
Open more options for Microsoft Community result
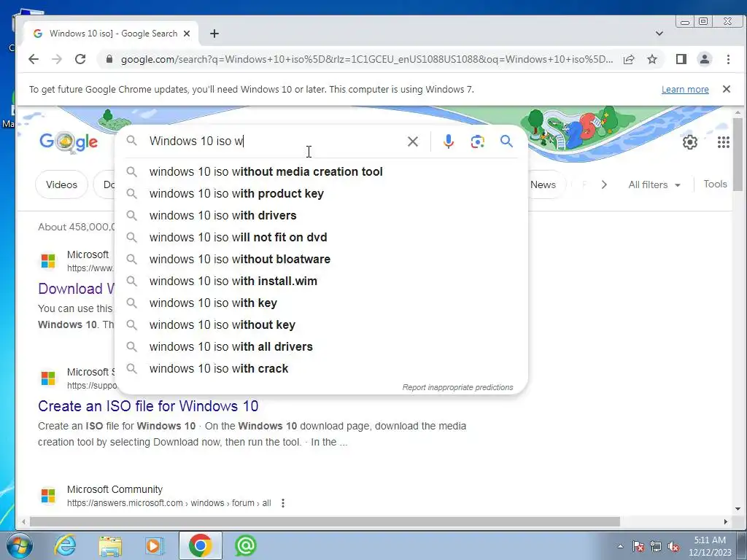coord(283,503)
